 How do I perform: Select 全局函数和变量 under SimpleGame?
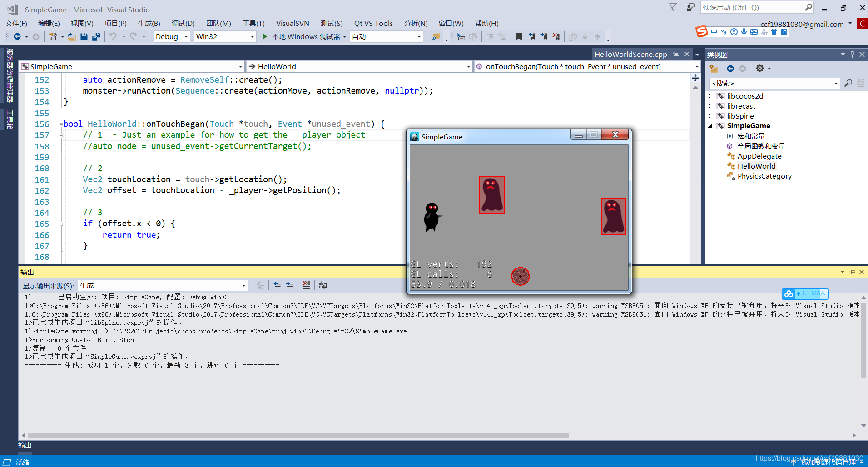(x=761, y=146)
